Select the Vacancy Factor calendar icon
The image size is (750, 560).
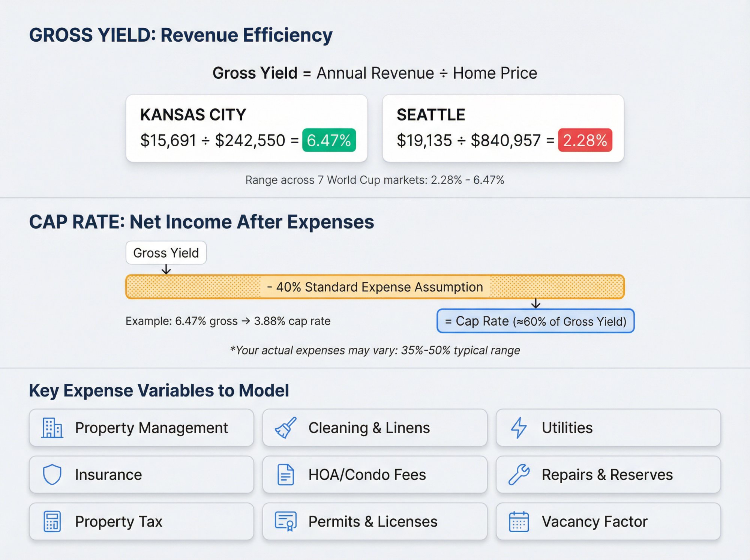click(x=519, y=521)
